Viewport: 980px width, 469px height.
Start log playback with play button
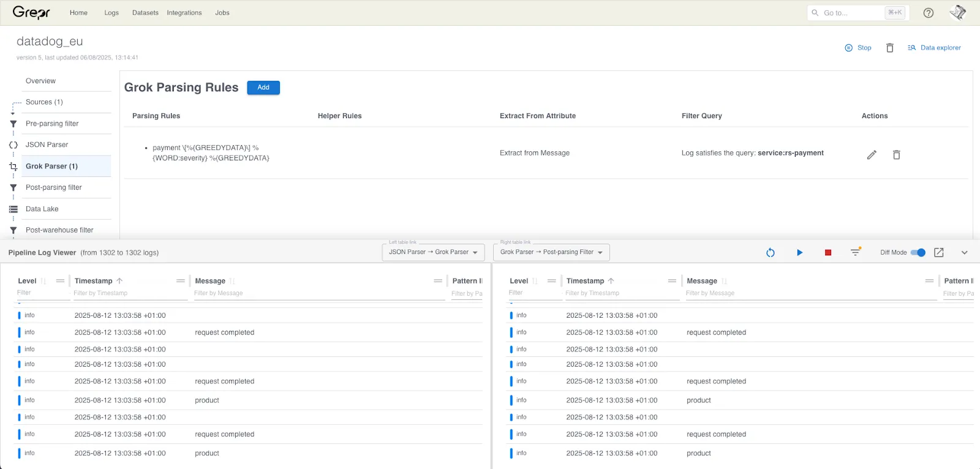click(x=799, y=252)
